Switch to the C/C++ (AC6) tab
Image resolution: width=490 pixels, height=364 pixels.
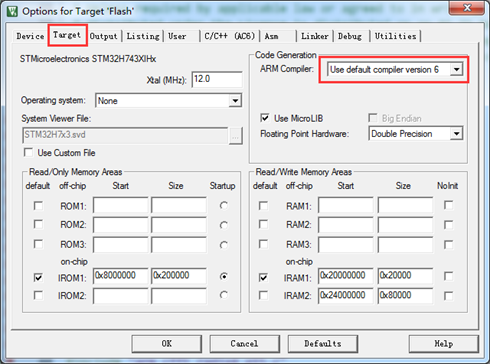click(230, 36)
